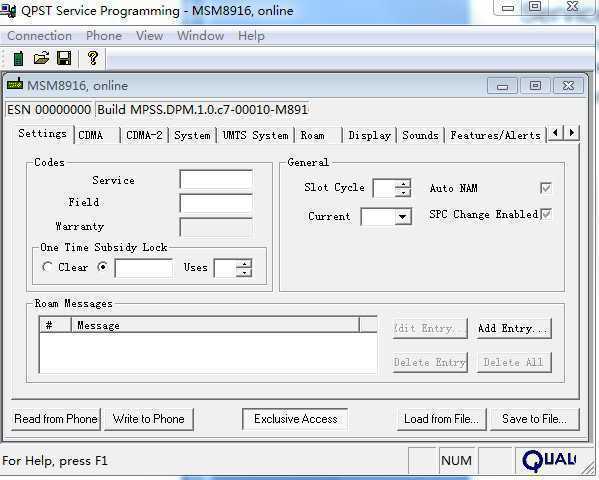Focus the subsidy lock code field

[x=144, y=268]
